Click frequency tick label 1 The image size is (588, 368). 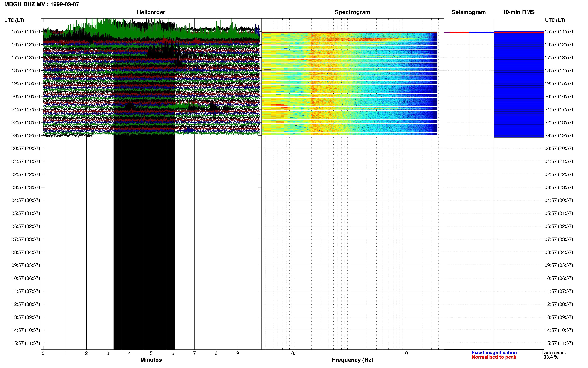350,353
